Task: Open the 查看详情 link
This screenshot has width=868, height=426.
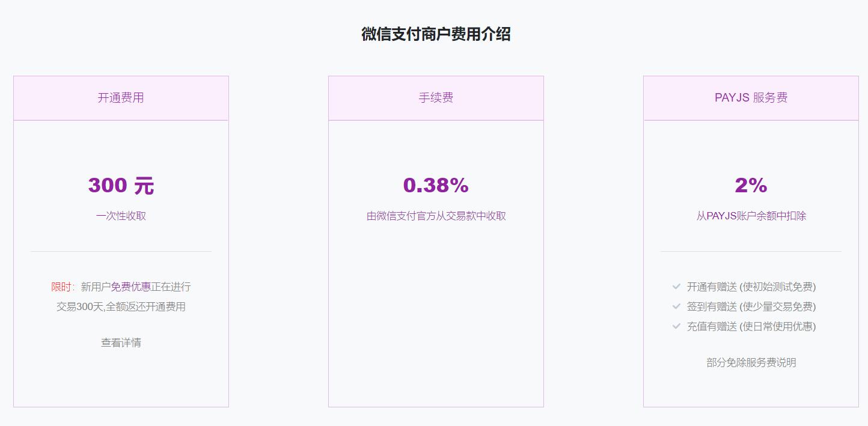Action: pos(121,342)
